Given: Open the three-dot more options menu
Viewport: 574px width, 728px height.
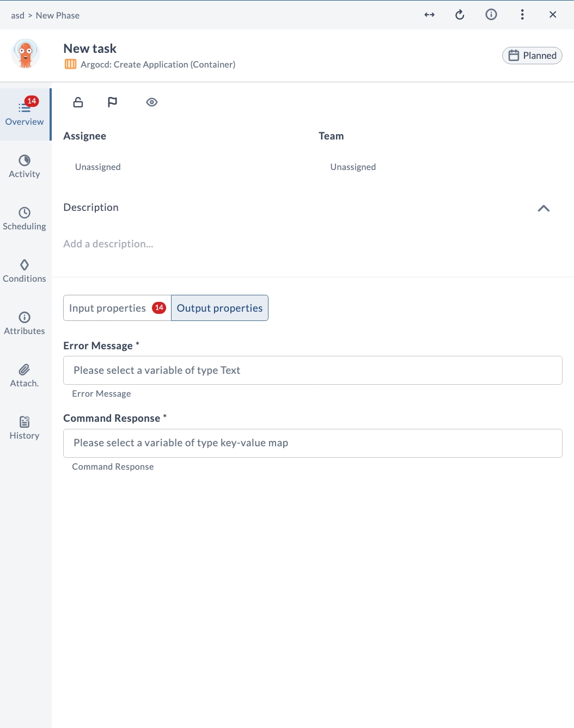Looking at the screenshot, I should coord(522,15).
